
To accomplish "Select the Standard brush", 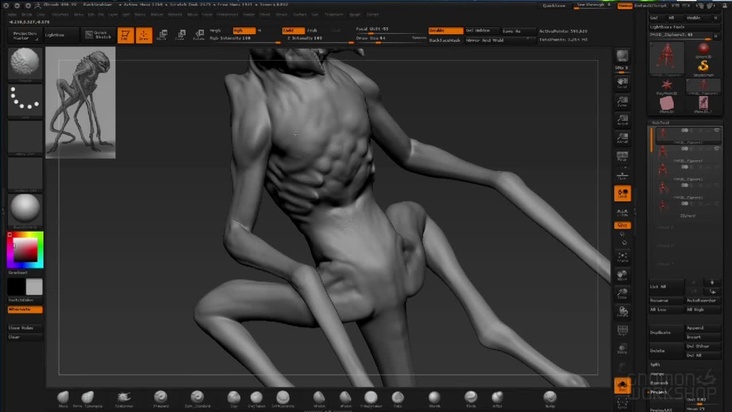I will (x=161, y=398).
